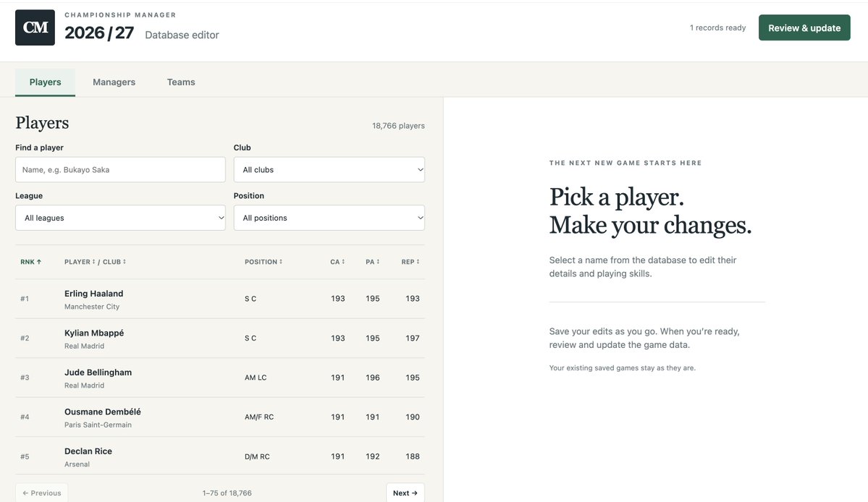Image resolution: width=868 pixels, height=502 pixels.
Task: Click 'D/M RC' position cell
Action: coord(258,456)
